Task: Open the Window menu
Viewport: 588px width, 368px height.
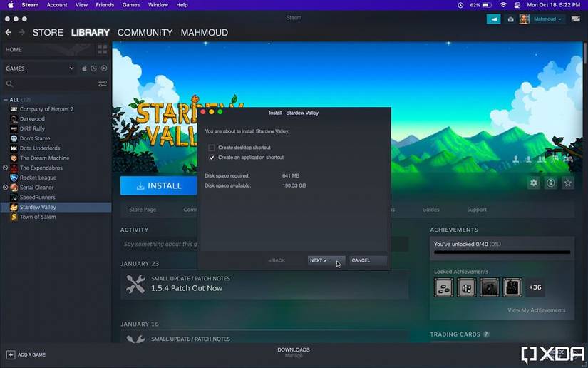Action: [158, 5]
